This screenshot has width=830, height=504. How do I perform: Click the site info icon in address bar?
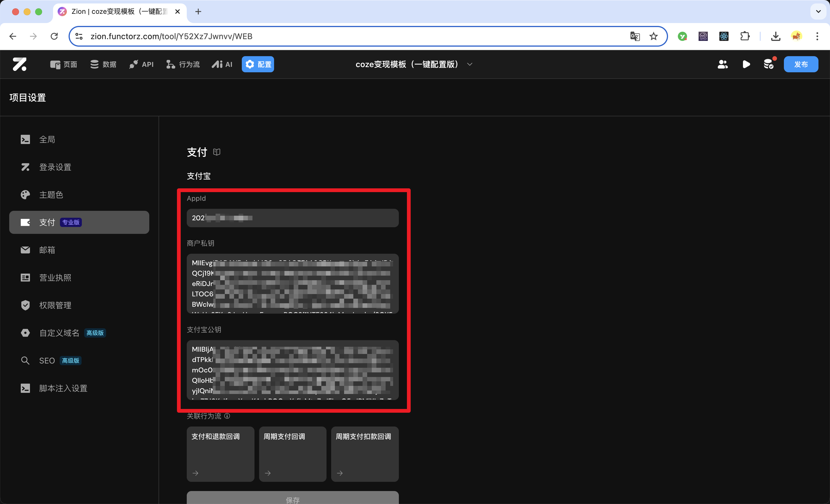(79, 36)
